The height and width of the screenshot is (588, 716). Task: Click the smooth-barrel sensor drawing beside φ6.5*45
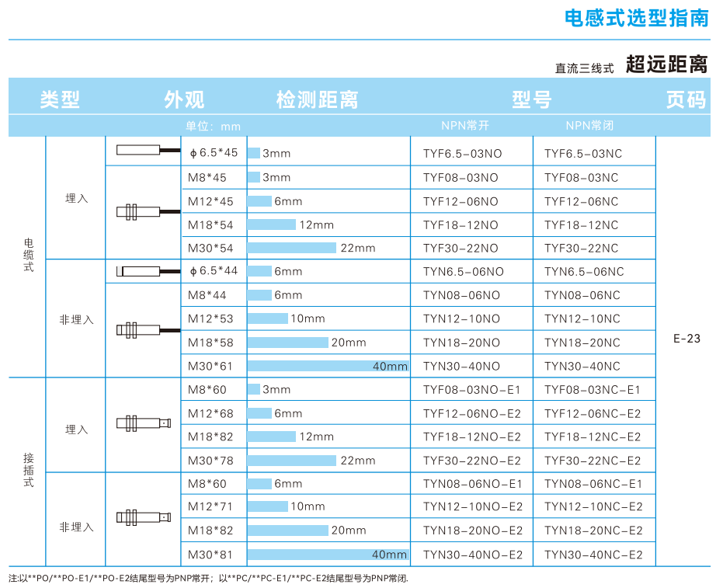pyautogui.click(x=142, y=151)
